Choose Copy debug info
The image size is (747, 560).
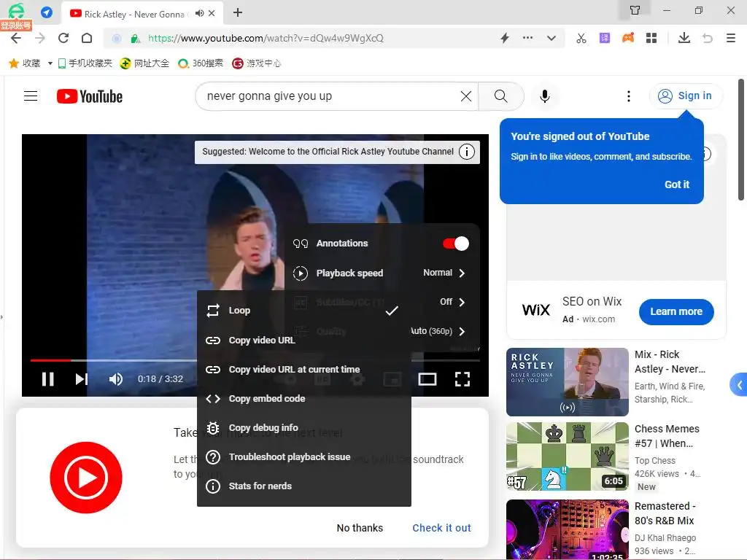(304, 427)
